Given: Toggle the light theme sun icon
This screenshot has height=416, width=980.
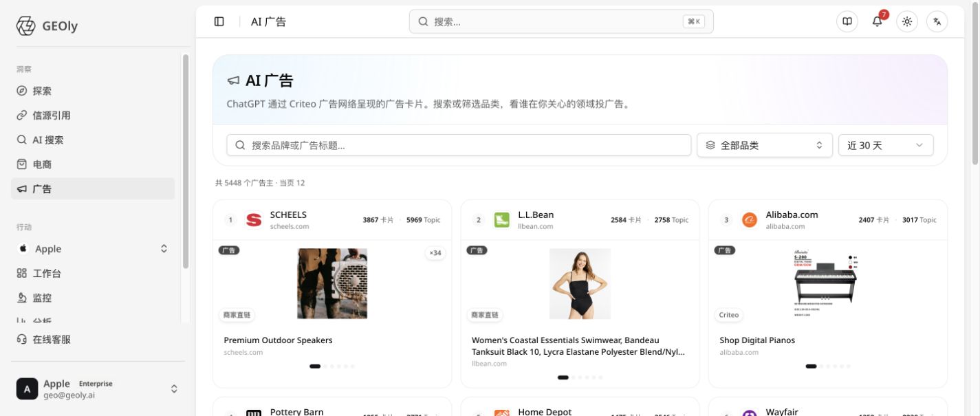Looking at the screenshot, I should [907, 21].
